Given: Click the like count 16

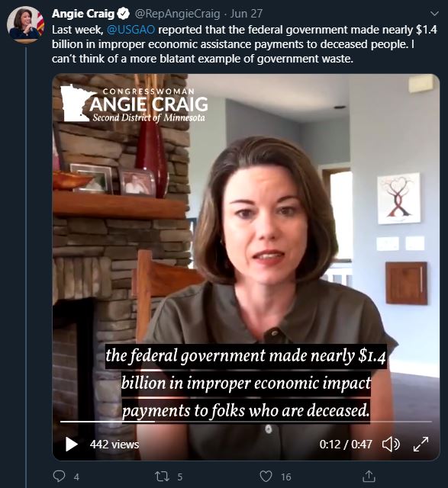Looking at the screenshot, I should point(286,477).
